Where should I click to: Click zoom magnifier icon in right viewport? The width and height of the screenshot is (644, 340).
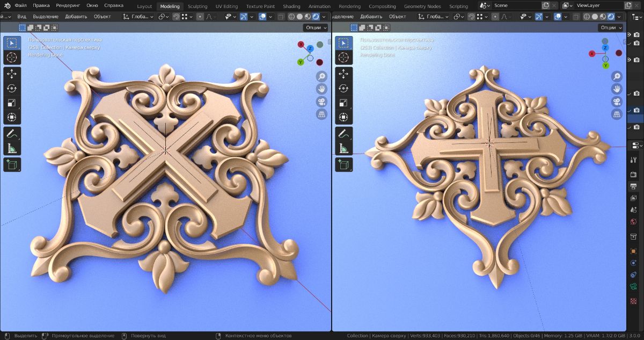point(617,76)
